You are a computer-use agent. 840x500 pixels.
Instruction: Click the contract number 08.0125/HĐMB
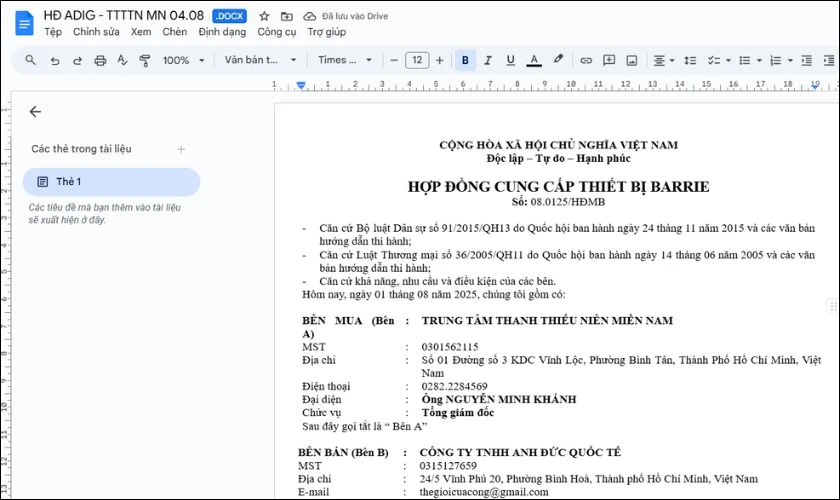[568, 202]
